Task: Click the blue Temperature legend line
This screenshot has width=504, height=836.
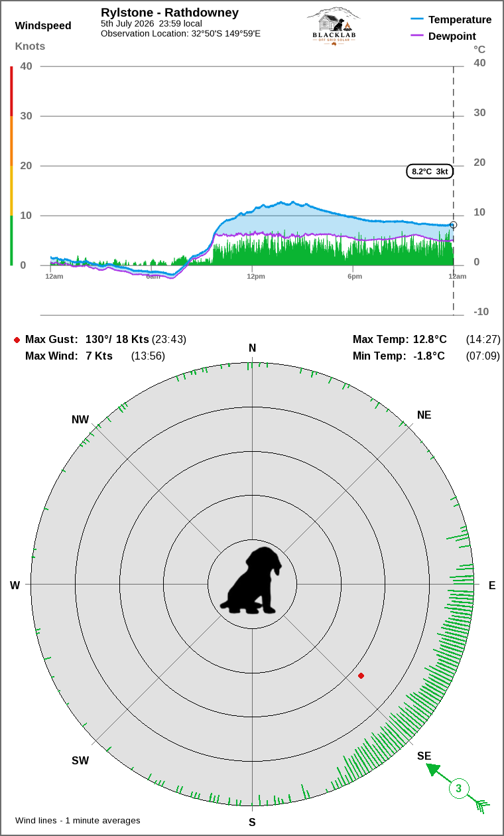Action: [x=417, y=19]
